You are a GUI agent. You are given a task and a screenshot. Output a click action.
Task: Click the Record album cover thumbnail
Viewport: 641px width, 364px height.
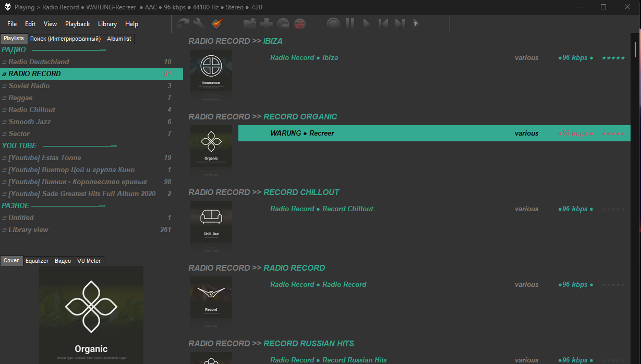[211, 297]
